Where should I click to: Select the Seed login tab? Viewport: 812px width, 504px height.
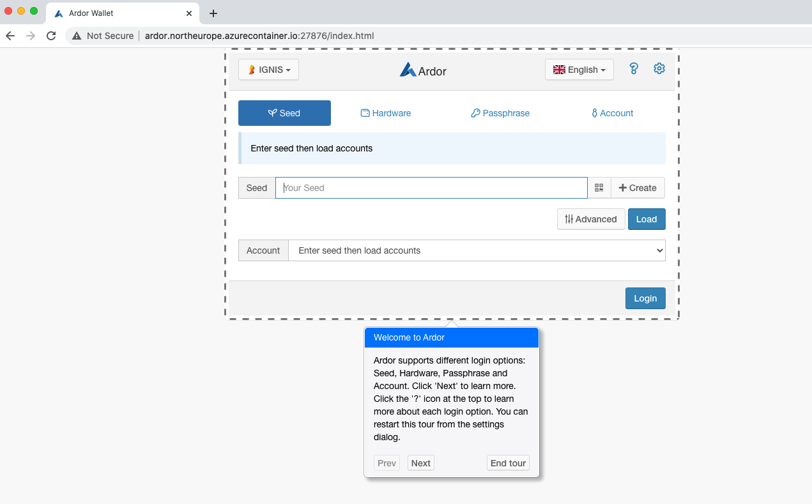[284, 112]
